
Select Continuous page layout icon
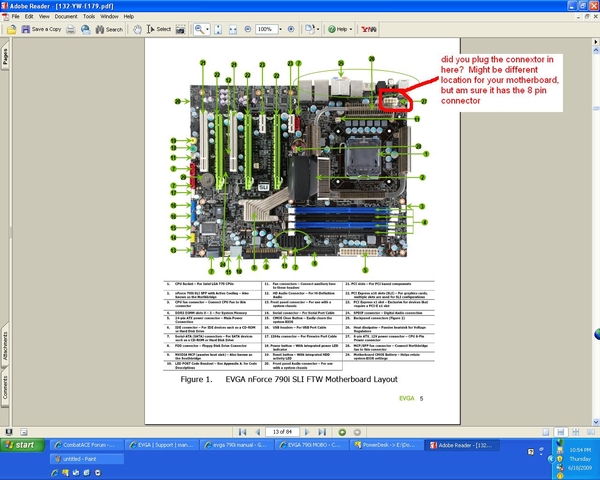tap(561, 432)
